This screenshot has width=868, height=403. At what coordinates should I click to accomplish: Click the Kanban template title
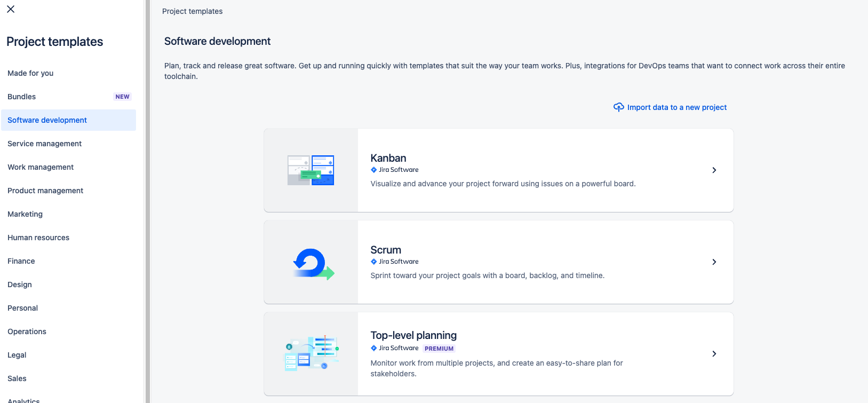click(x=388, y=158)
